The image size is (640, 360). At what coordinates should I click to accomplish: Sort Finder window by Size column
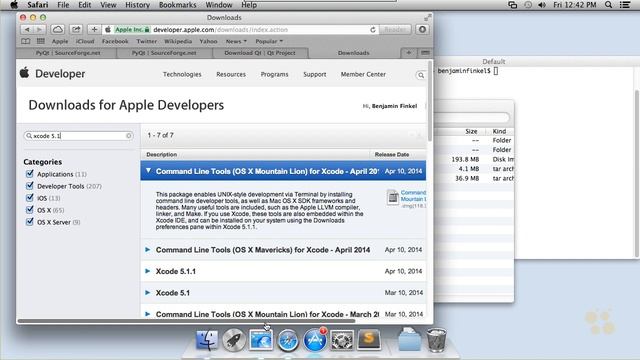(471, 131)
